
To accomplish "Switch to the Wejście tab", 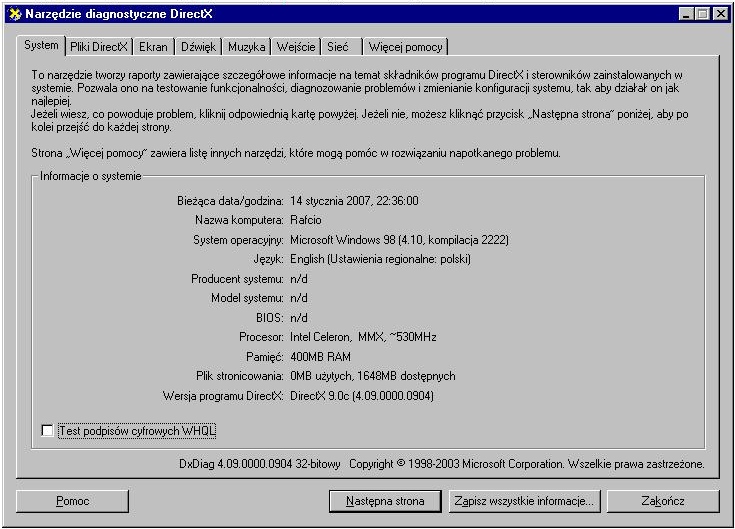I will coord(296,47).
